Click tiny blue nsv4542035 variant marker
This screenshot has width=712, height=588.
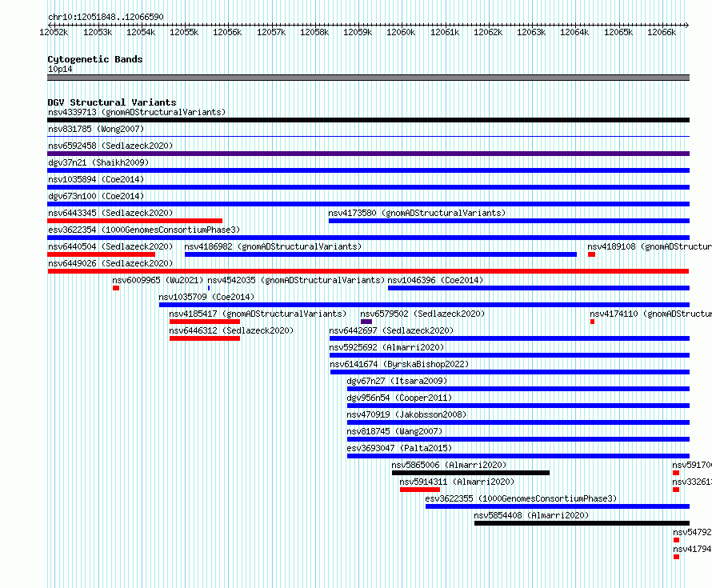[209, 288]
